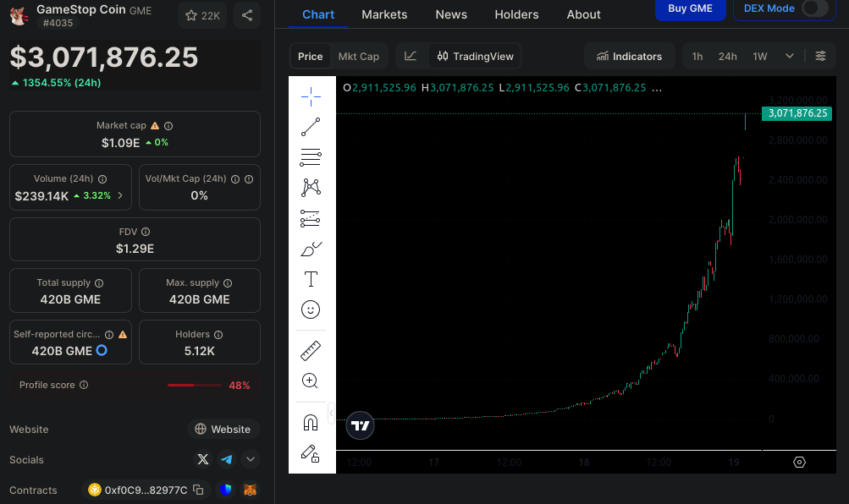
Task: Click circulating supply circle indicator
Action: pyautogui.click(x=102, y=350)
